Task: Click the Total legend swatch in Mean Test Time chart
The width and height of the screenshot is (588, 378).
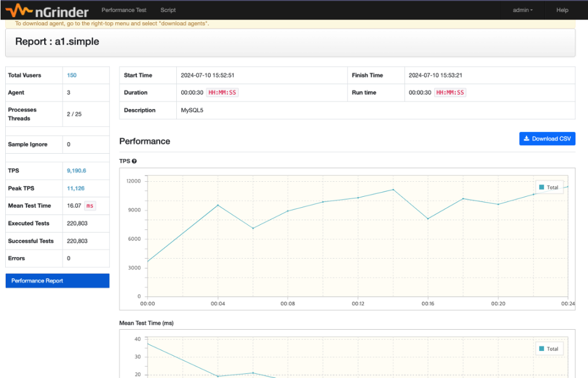Action: [x=541, y=349]
